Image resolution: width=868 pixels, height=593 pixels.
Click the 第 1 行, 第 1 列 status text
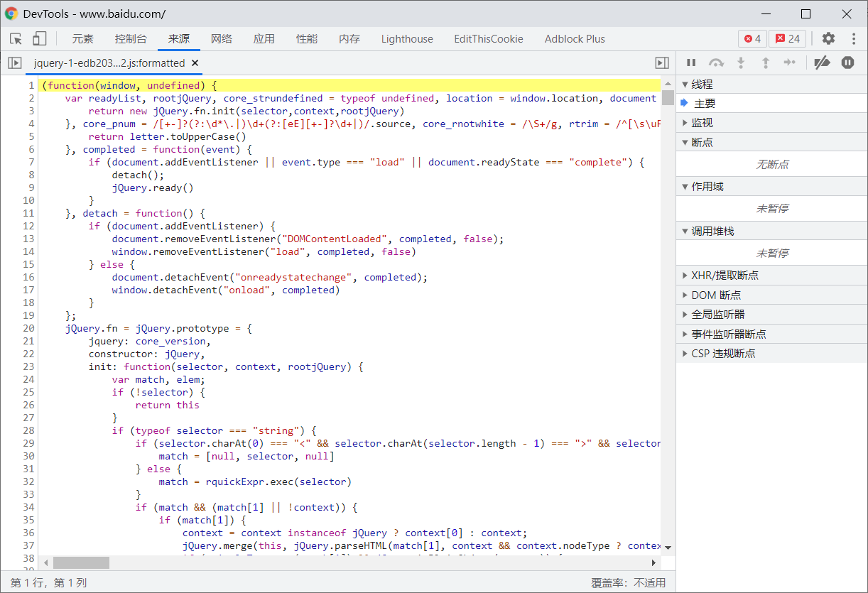tap(48, 582)
